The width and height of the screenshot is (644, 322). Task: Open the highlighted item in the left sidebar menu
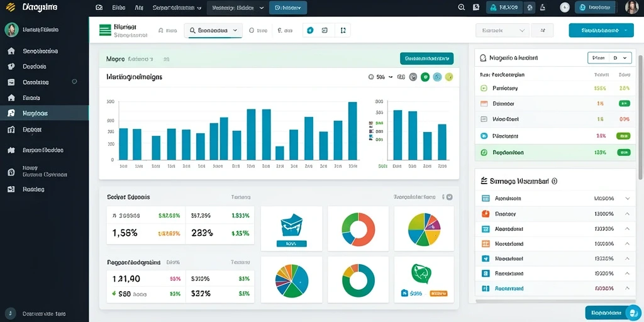(45, 113)
